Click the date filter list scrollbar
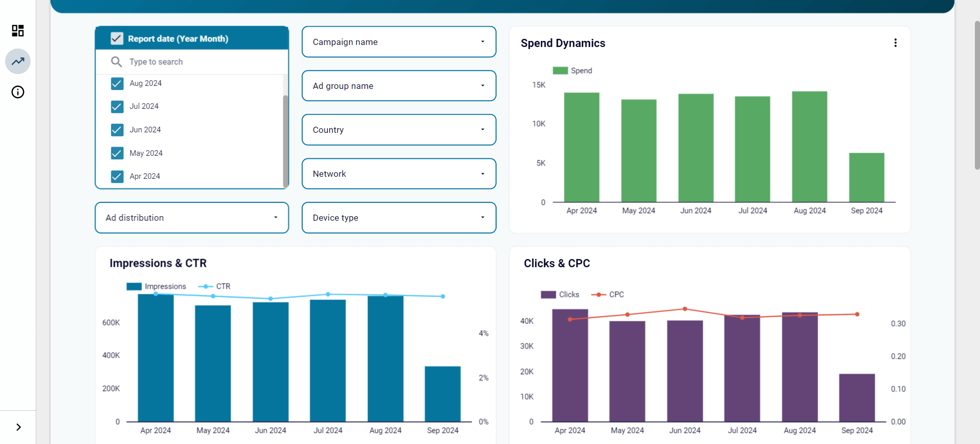This screenshot has width=980, height=444. [285, 141]
